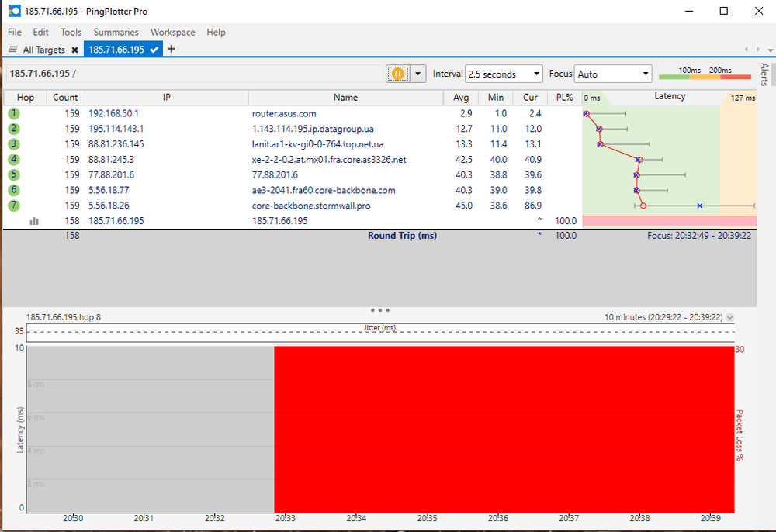The image size is (776, 532).
Task: Click the 185.71.66.195 target address field
Action: tap(194, 74)
